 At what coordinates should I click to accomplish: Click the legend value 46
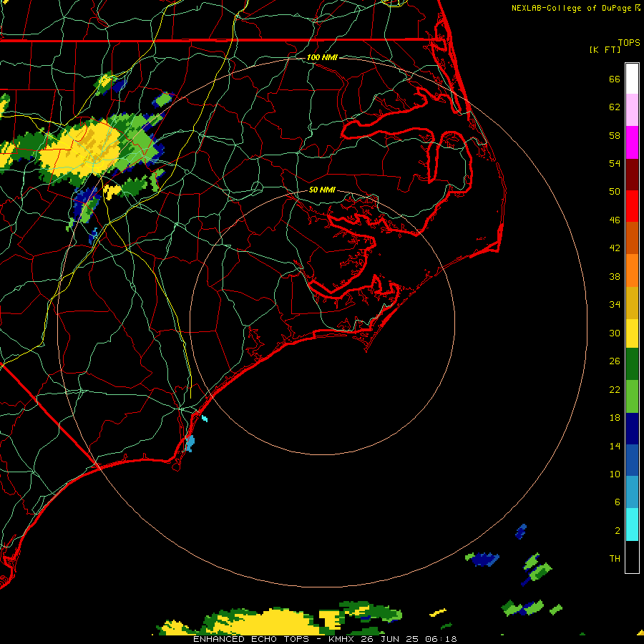click(615, 220)
